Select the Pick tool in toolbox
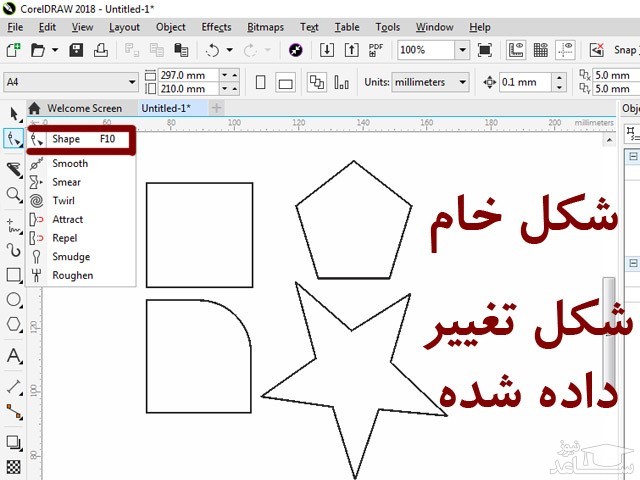Viewport: 640px width, 480px height. click(x=14, y=114)
